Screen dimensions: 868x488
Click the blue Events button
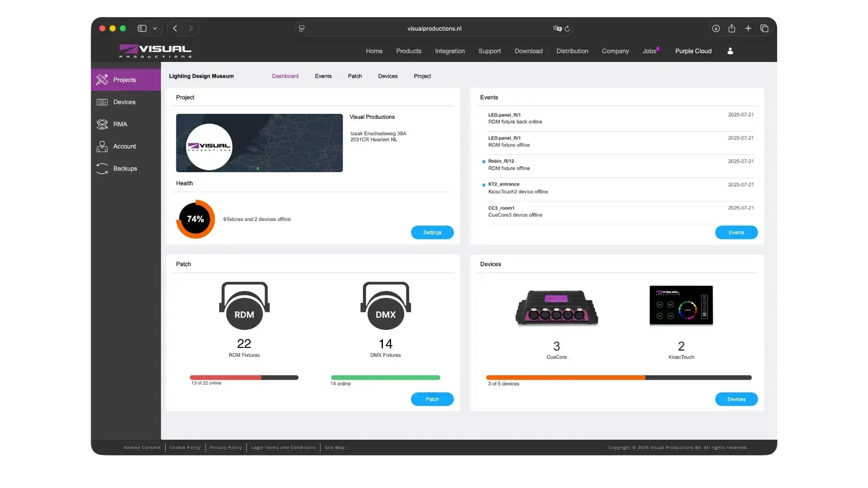click(736, 232)
